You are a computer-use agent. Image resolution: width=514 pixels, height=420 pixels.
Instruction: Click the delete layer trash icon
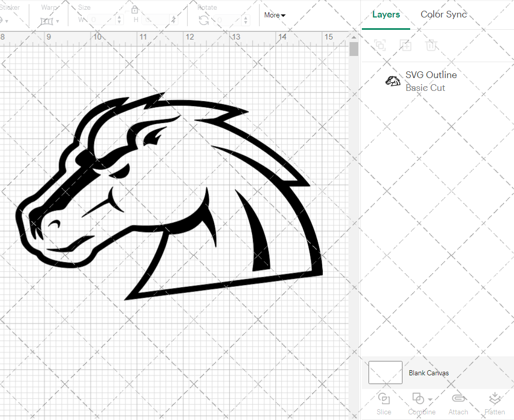tap(432, 45)
